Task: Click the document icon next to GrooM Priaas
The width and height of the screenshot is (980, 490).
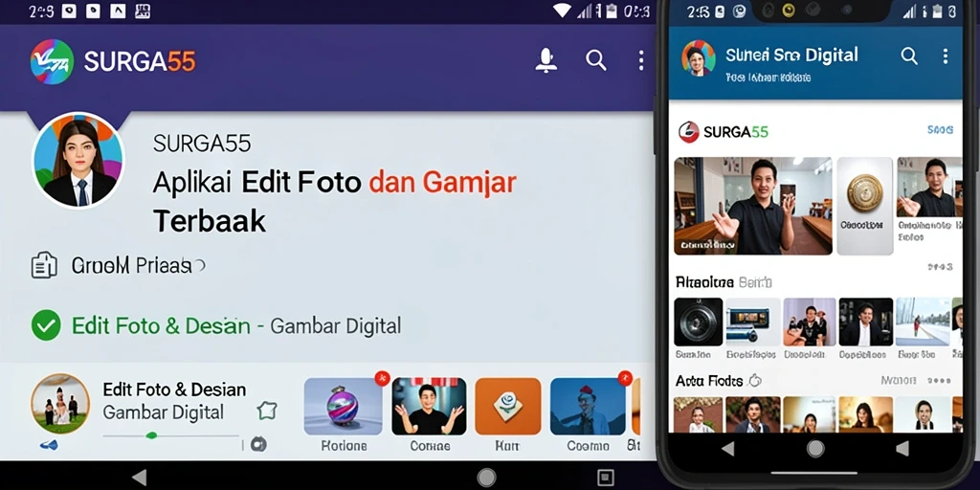Action: tap(44, 266)
